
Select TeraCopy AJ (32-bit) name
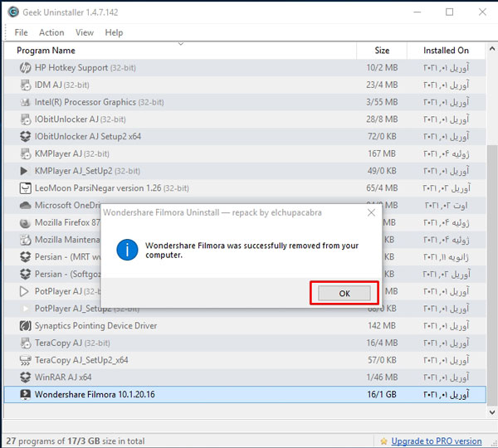(x=72, y=343)
